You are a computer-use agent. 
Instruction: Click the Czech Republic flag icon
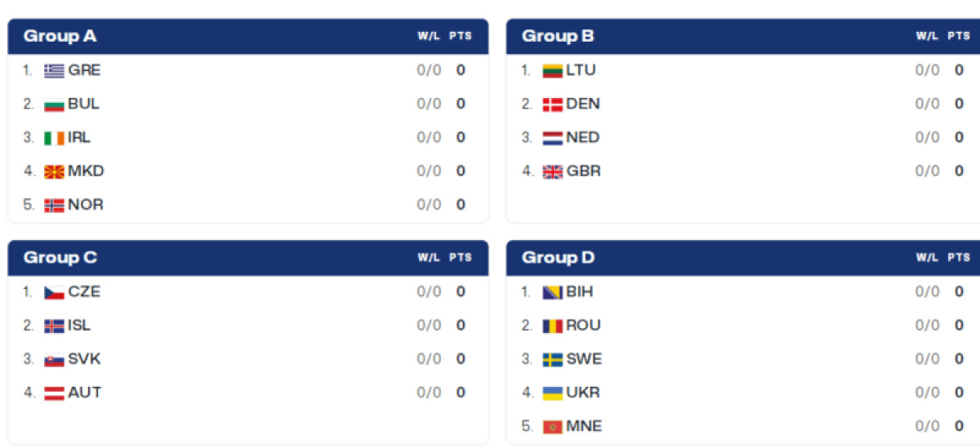(54, 292)
